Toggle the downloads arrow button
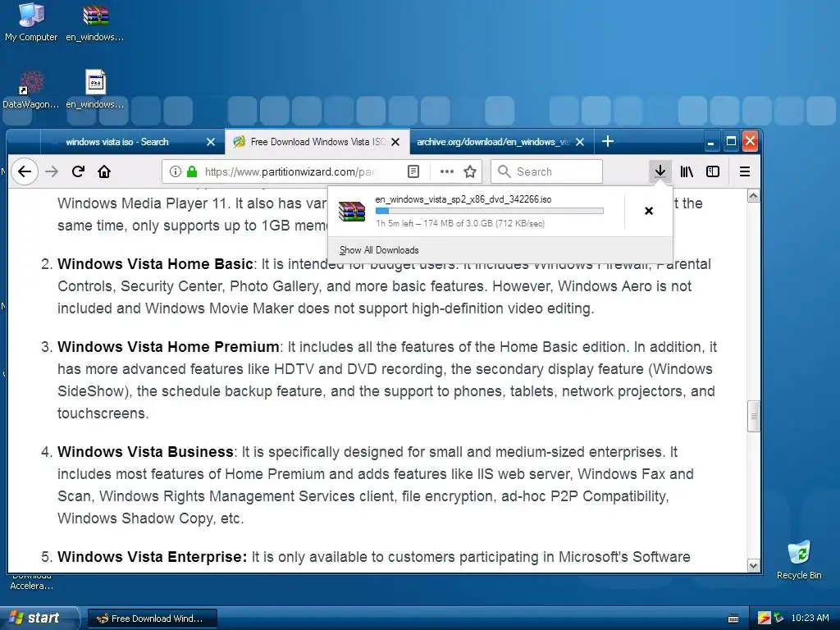 click(x=660, y=171)
